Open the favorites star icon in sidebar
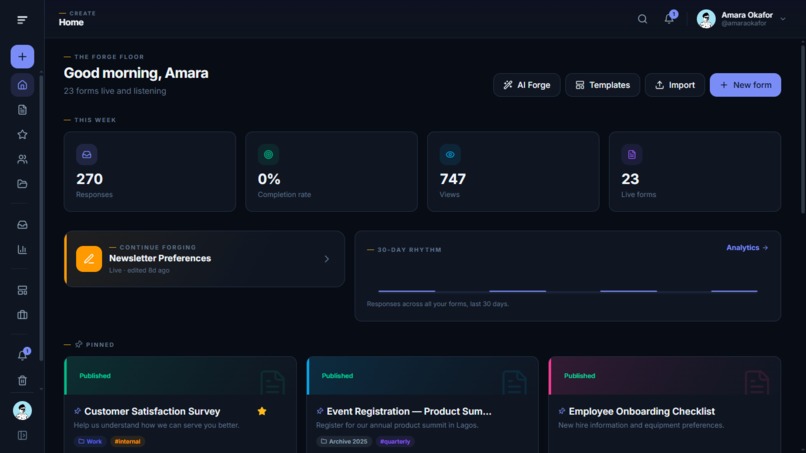The height and width of the screenshot is (453, 806). click(x=22, y=134)
